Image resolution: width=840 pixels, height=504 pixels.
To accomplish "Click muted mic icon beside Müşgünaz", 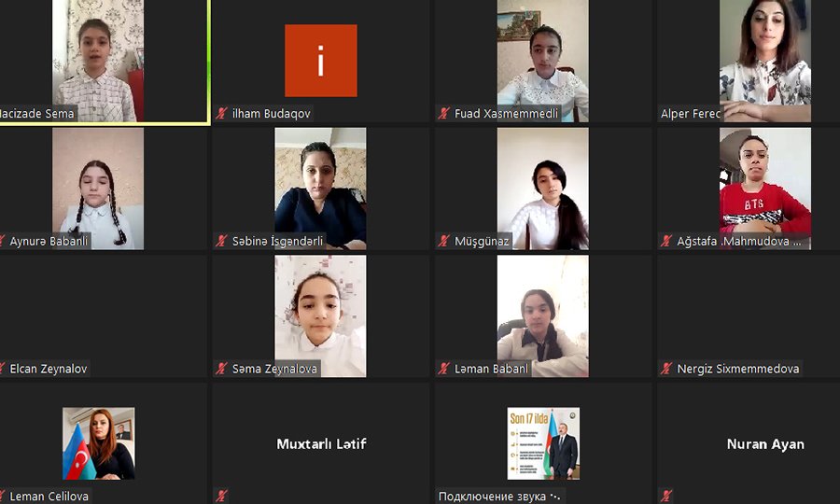I will 443,241.
